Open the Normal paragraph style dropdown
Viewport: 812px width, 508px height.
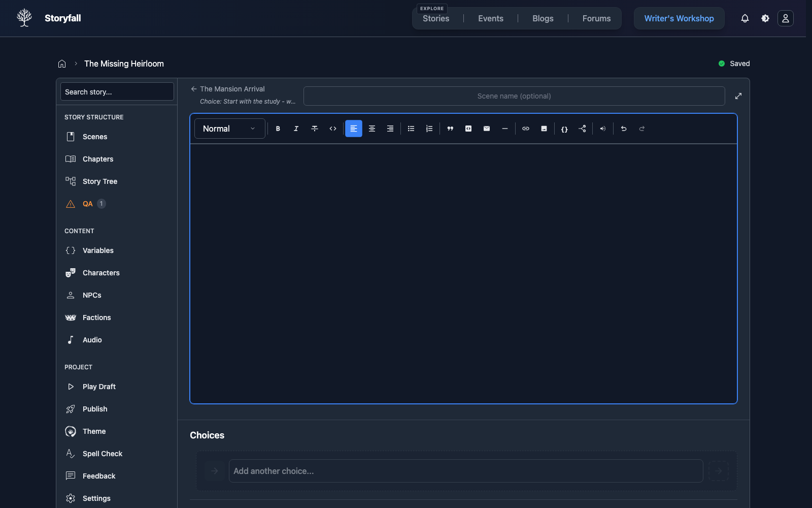point(229,129)
